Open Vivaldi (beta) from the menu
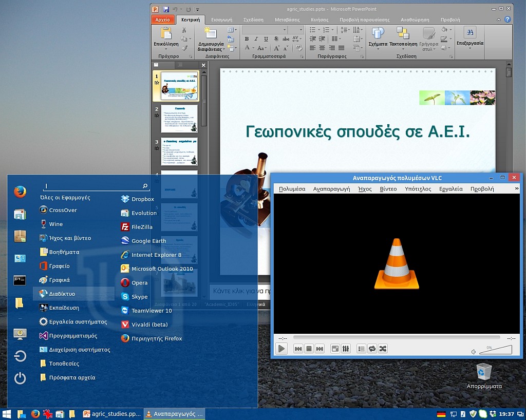This screenshot has width=526, height=420. (x=144, y=324)
